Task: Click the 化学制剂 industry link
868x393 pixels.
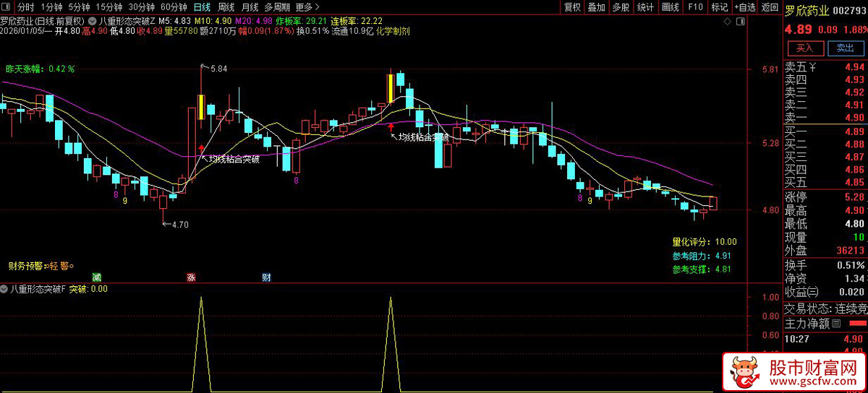Action: [393, 32]
